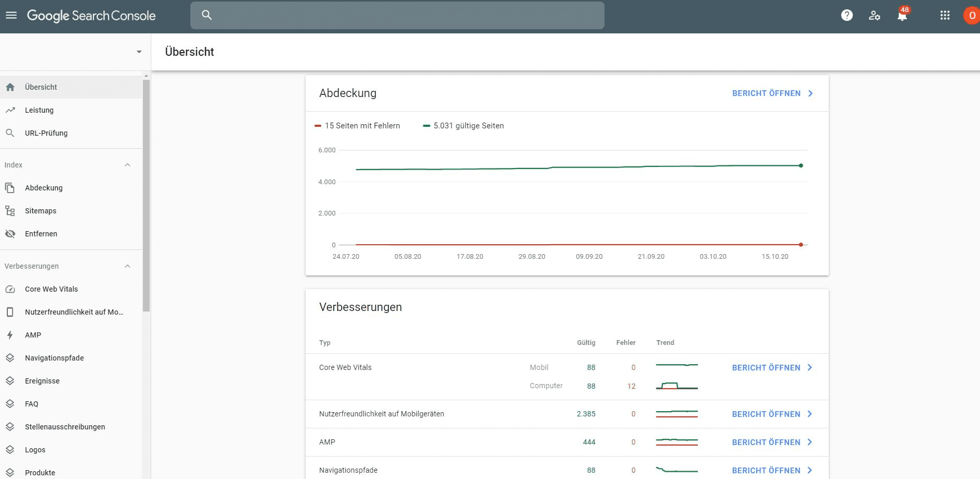Open Sitemaps menu entry
The height and width of the screenshot is (479, 980).
71,211
